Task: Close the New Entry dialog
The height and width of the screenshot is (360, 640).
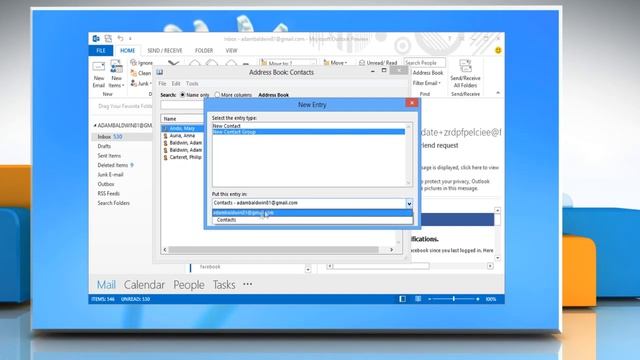Action: (412, 103)
